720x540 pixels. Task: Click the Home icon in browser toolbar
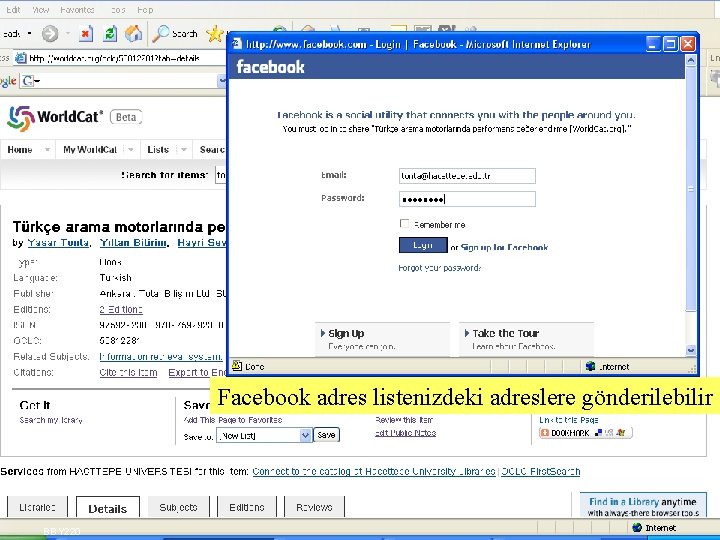[134, 33]
